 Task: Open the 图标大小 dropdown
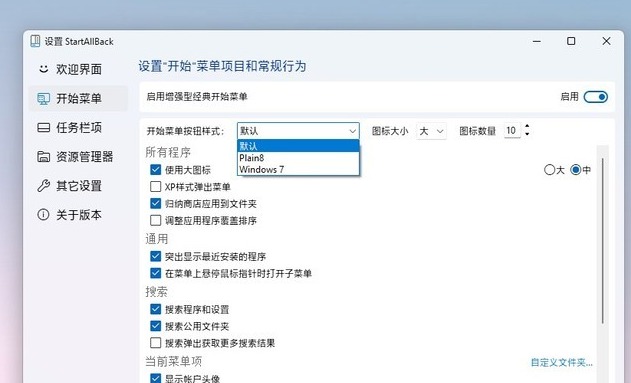click(431, 131)
